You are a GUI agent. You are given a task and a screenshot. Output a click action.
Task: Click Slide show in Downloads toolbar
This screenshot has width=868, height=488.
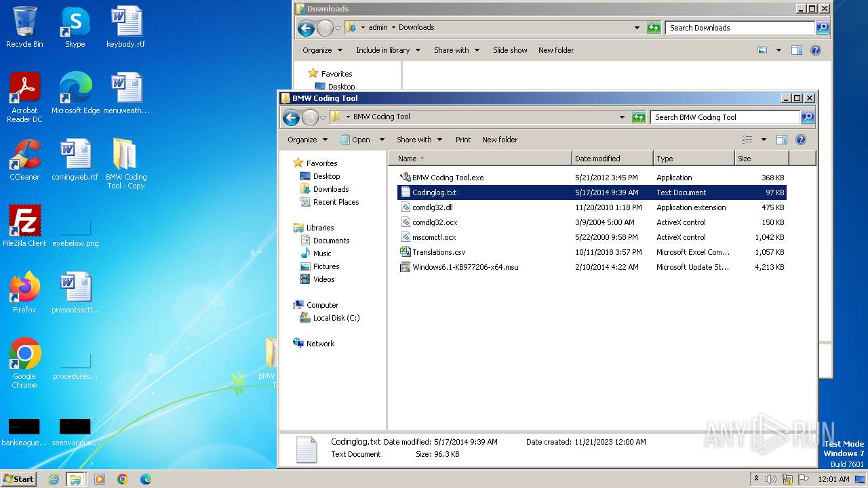[510, 50]
